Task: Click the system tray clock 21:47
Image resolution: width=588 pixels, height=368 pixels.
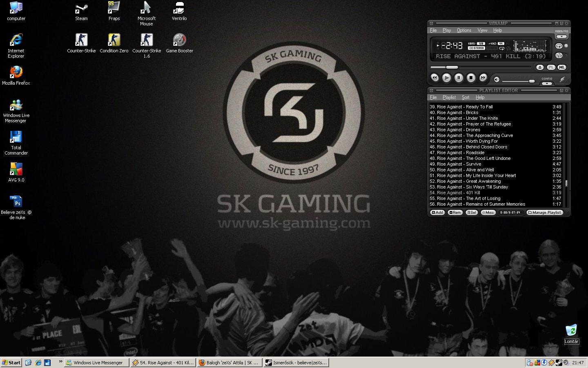Action: [578, 363]
